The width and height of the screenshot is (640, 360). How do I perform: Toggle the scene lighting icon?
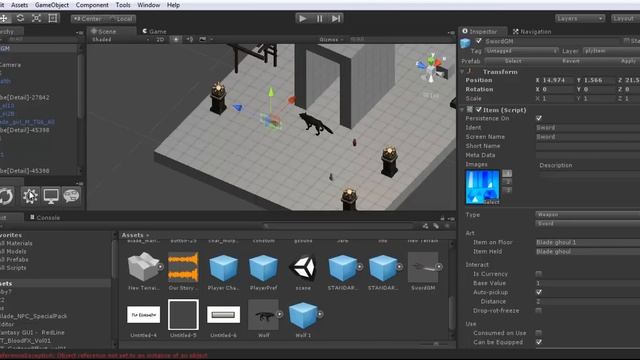pos(176,40)
